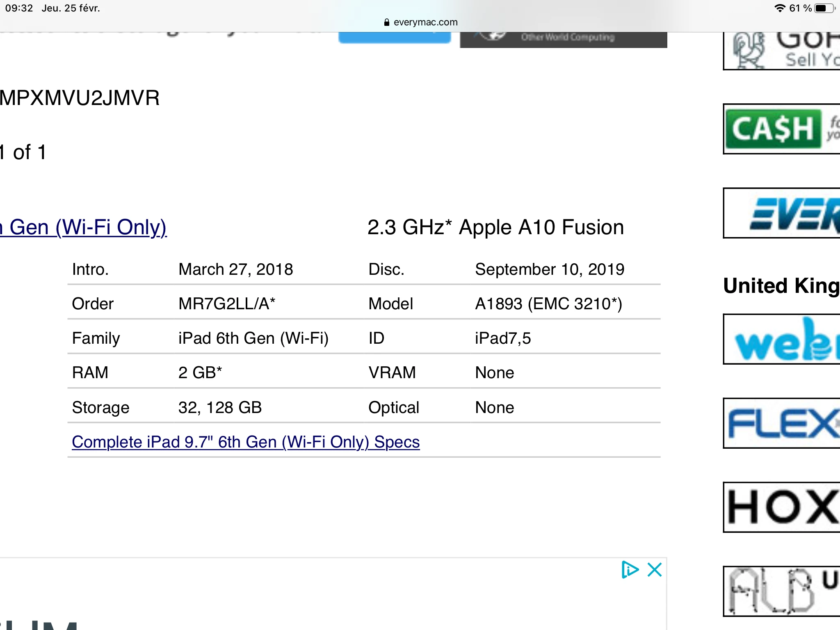Screen dimensions: 840x630
Task: Click the web sponsor logo
Action: click(x=781, y=340)
